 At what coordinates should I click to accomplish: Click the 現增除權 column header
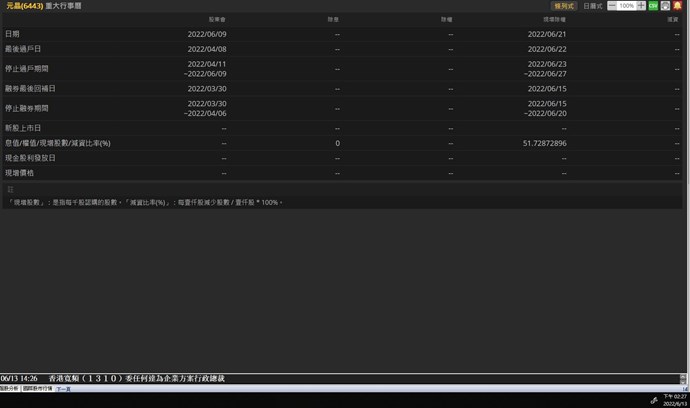554,19
